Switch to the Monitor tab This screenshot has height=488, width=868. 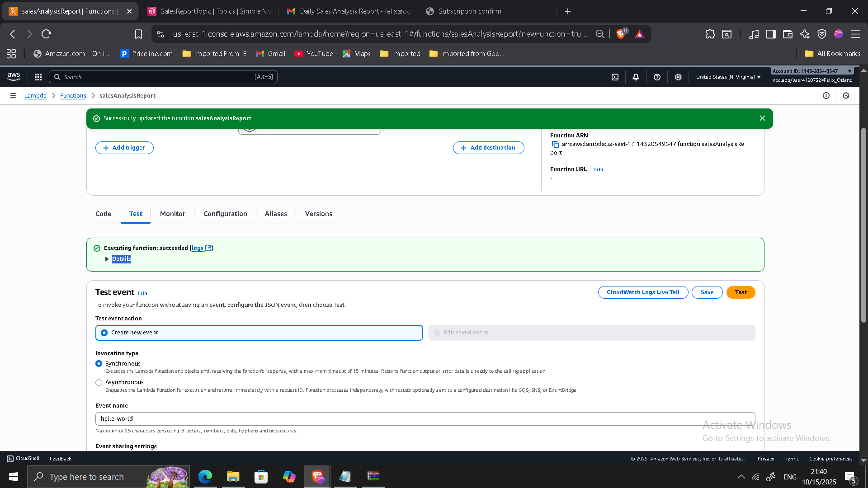[x=172, y=214]
